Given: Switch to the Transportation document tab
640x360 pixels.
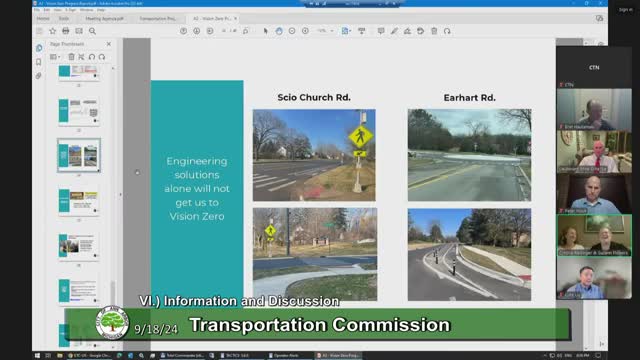Looking at the screenshot, I should pos(158,19).
